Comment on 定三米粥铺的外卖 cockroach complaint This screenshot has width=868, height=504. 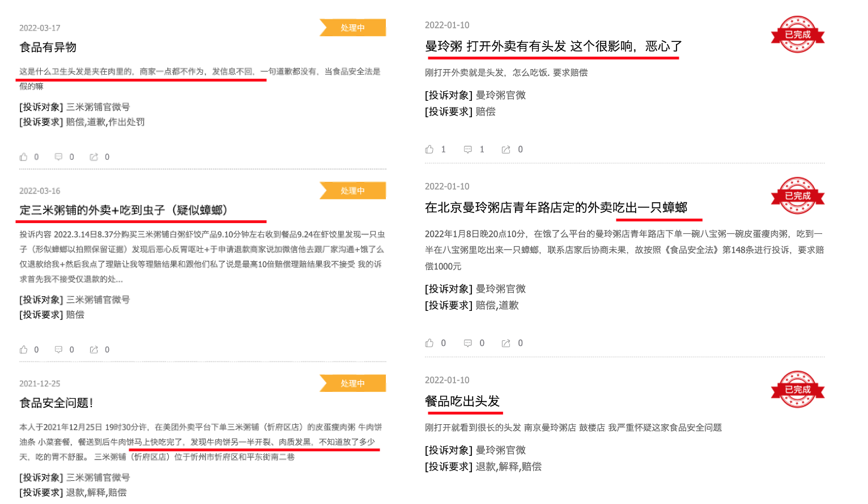tap(58, 349)
